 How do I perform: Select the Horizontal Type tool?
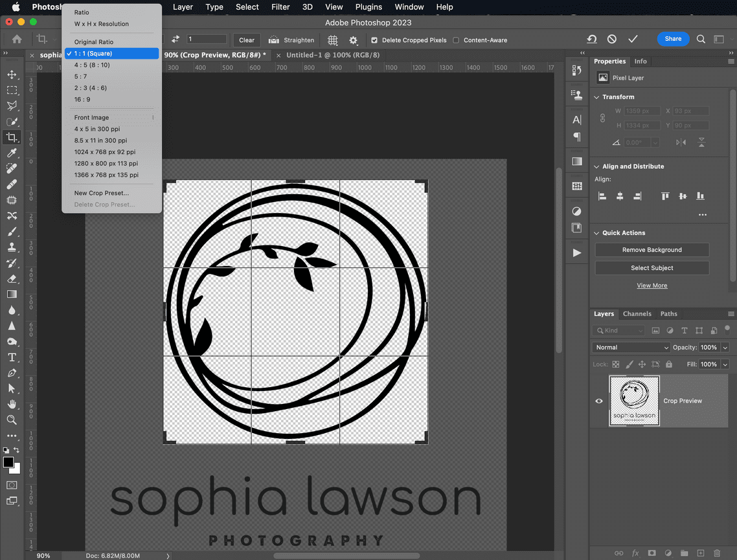tap(12, 357)
